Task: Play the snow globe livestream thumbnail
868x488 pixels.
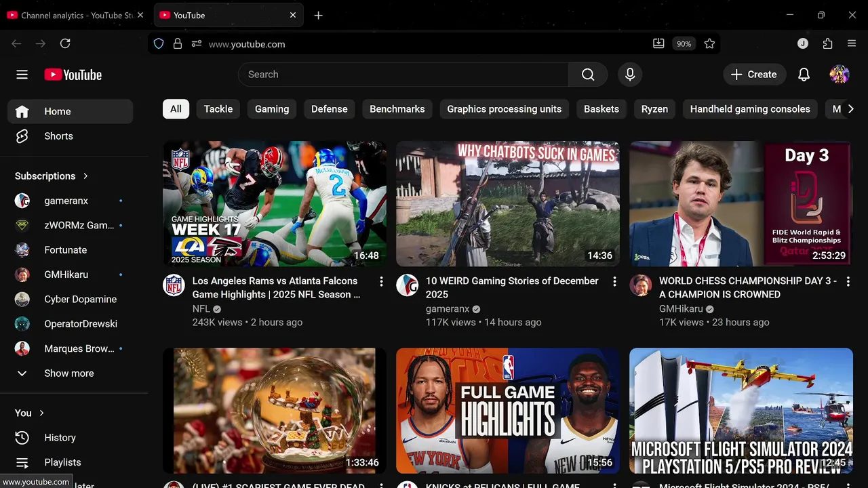Action: click(275, 411)
